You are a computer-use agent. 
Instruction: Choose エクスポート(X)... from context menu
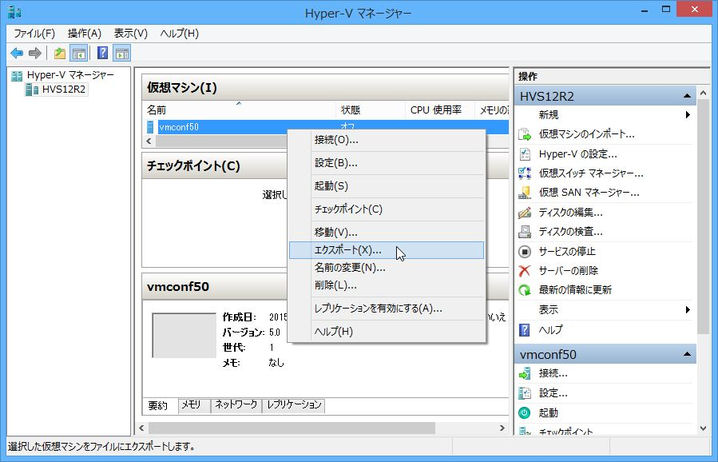pyautogui.click(x=386, y=250)
